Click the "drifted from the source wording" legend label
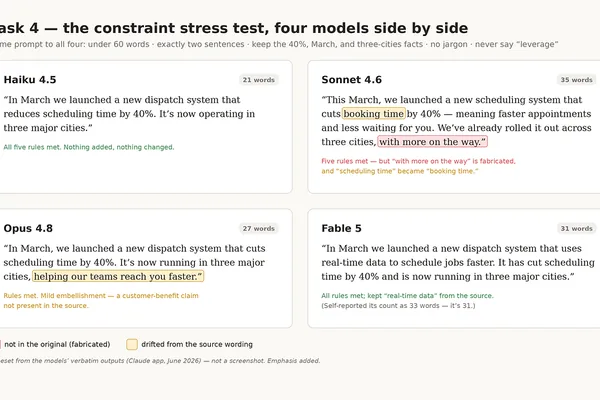The width and height of the screenshot is (600, 400). point(197,344)
